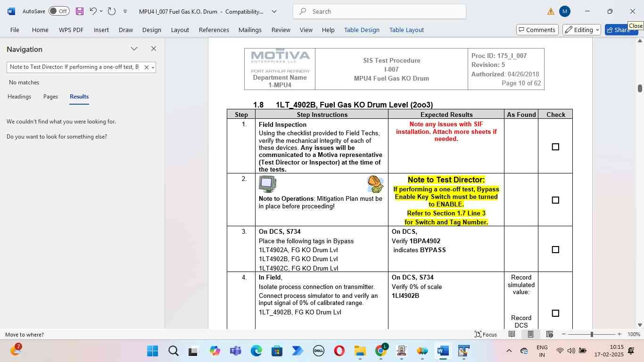
Task: Switch to Print Layout view icon
Action: point(530,334)
